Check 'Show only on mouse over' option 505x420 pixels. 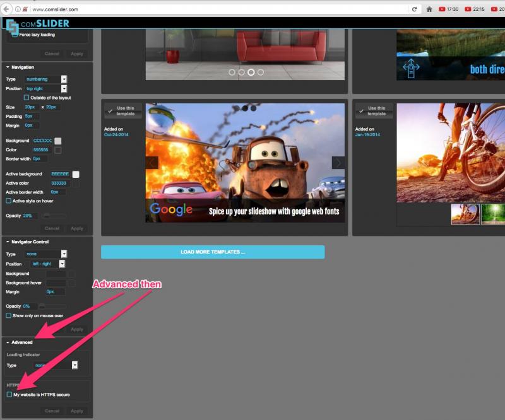point(9,315)
